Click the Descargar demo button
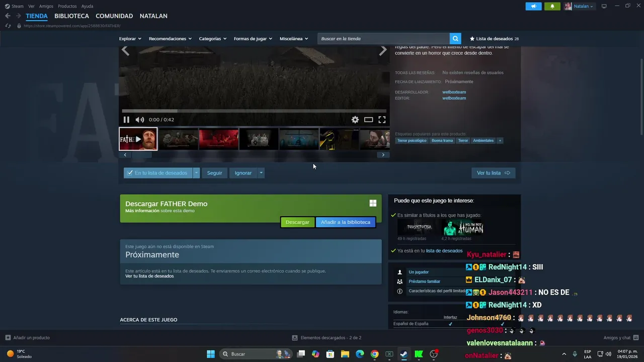 point(297,222)
